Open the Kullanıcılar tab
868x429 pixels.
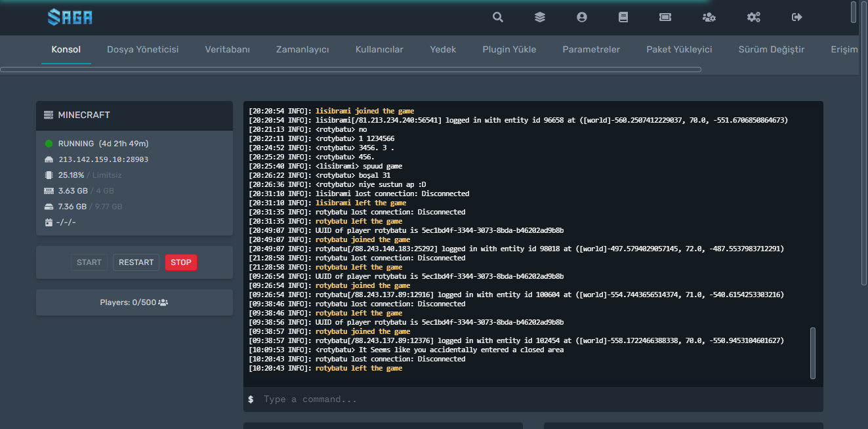(379, 50)
